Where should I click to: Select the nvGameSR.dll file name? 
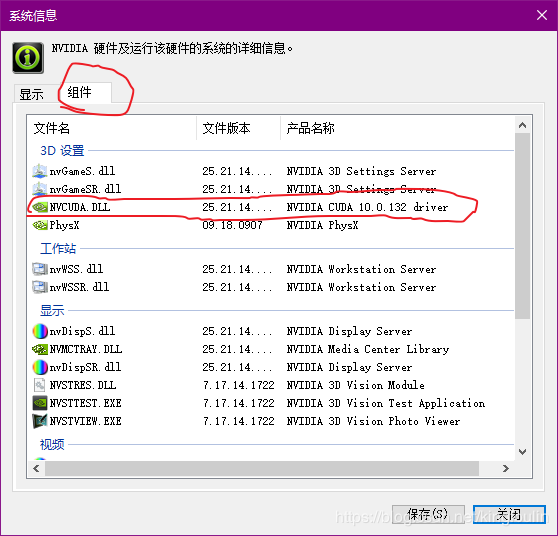[85, 189]
